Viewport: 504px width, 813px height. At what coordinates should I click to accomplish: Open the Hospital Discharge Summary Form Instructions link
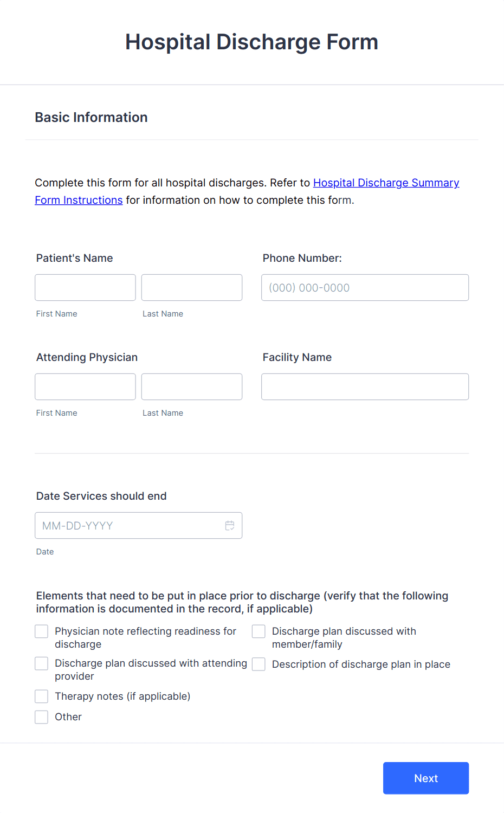pos(385,183)
